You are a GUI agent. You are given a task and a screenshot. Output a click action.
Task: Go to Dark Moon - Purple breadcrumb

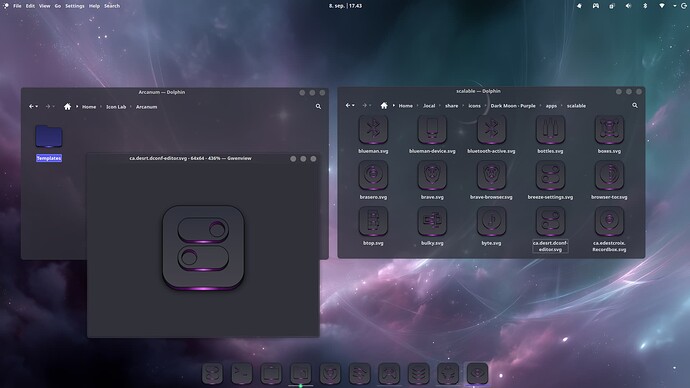(513, 106)
